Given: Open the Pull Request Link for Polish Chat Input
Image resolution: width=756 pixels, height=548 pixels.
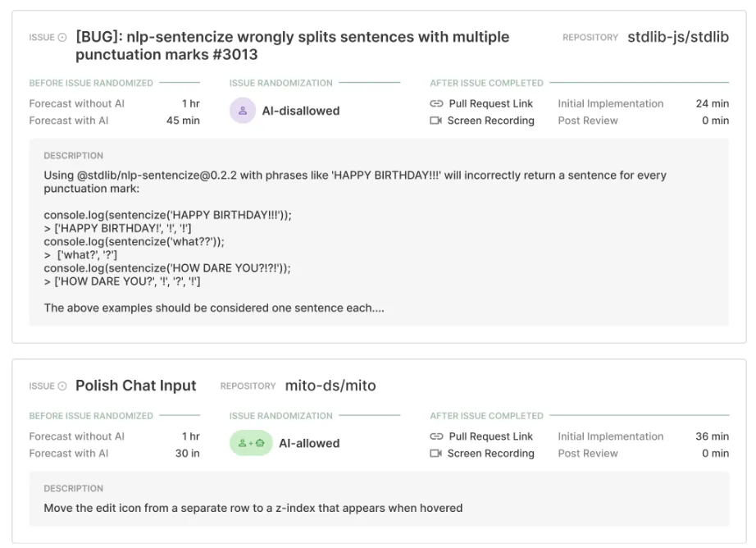Looking at the screenshot, I should (491, 436).
